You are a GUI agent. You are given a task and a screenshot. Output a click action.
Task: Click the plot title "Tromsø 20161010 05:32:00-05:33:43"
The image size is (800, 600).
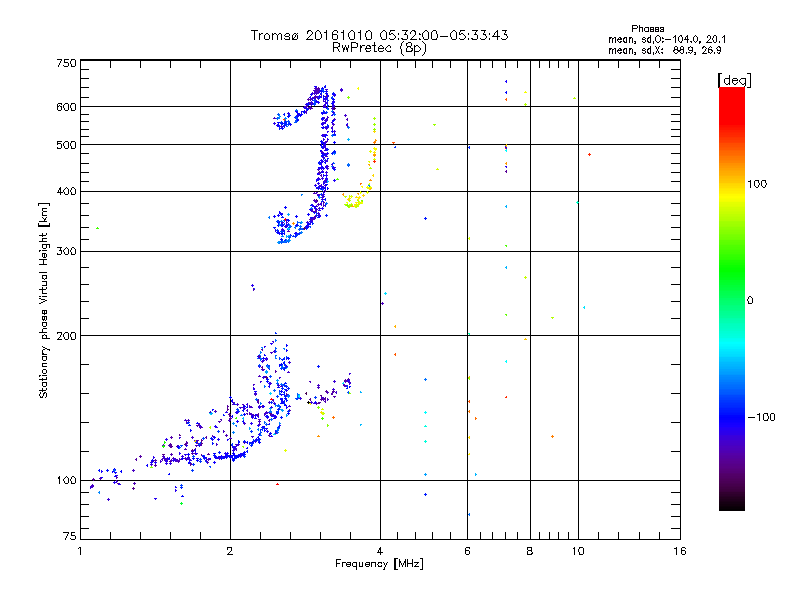pyautogui.click(x=379, y=35)
